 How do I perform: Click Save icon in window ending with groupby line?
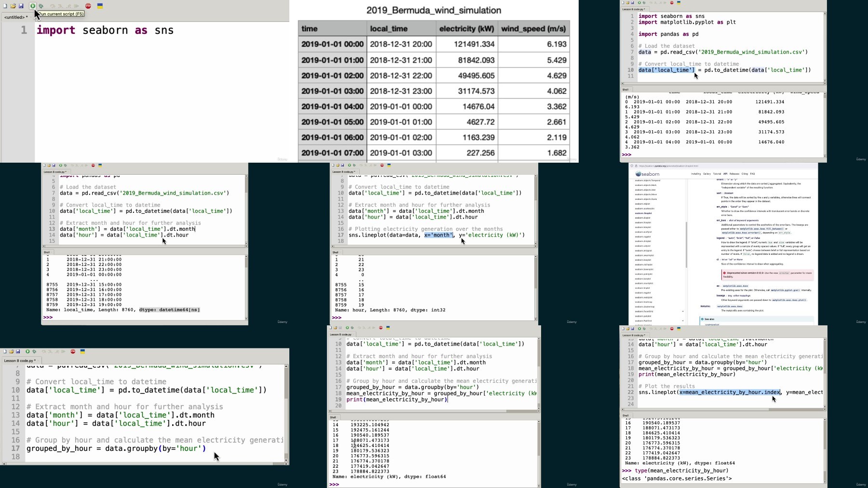coord(18,351)
